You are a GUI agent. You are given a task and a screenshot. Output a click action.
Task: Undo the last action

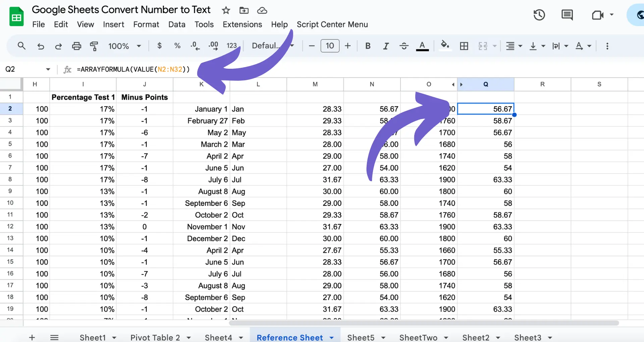pyautogui.click(x=41, y=46)
